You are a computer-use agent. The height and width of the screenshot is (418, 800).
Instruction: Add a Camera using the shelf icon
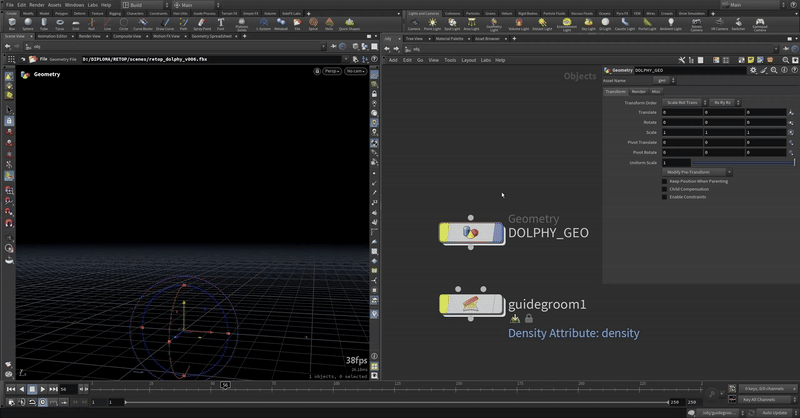pos(413,23)
